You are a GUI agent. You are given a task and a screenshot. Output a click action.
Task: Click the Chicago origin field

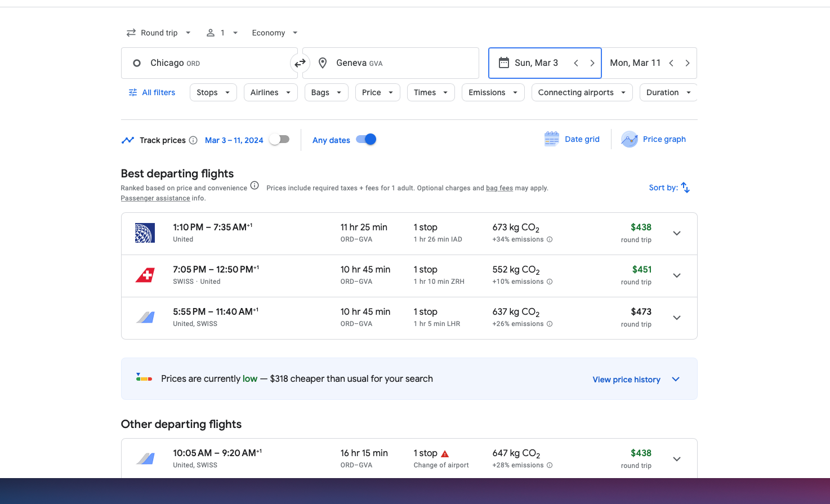point(208,63)
